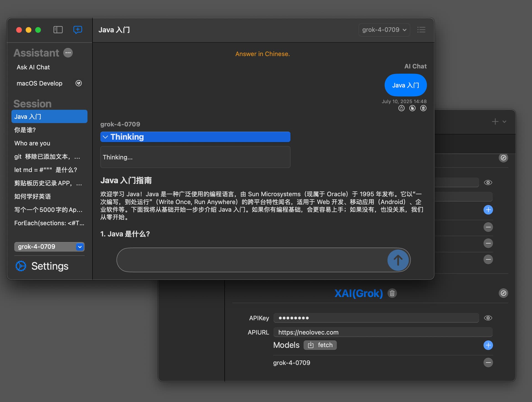Open the ForEach(sections: session
532x402 pixels.
pos(49,223)
